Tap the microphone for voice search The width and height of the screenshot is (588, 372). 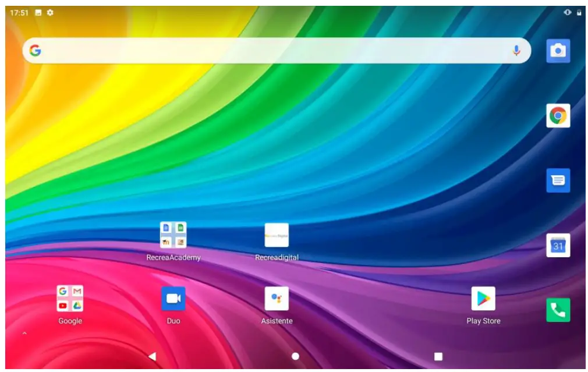(516, 51)
